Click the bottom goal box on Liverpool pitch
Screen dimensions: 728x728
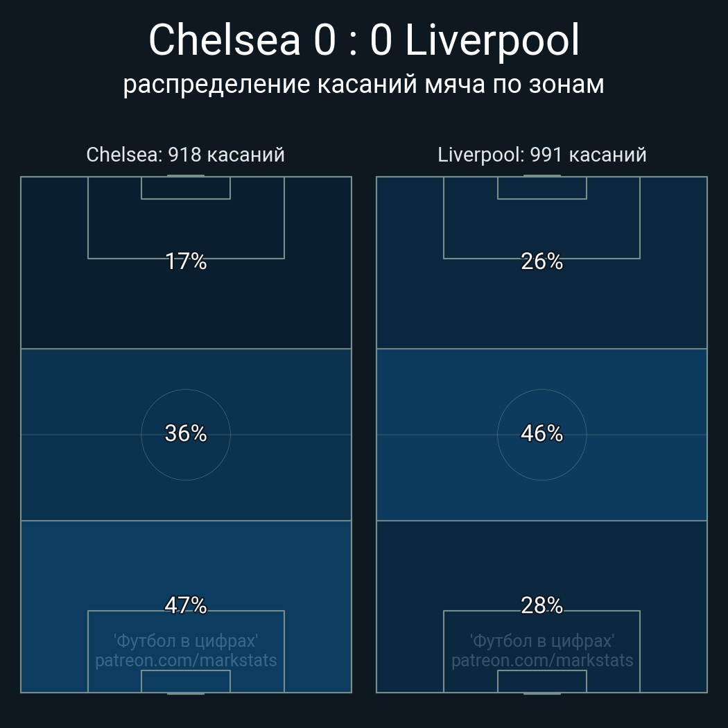(x=541, y=682)
